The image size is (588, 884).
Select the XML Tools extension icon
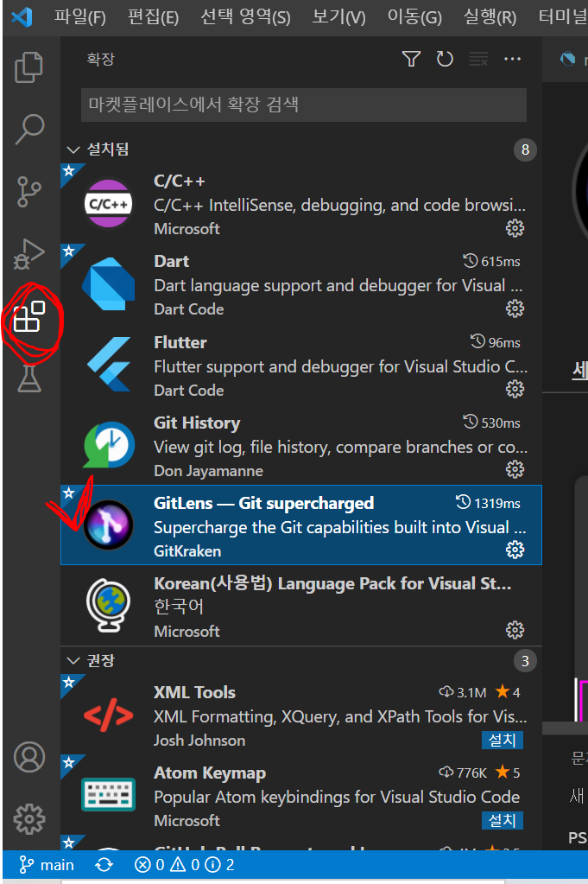point(109,715)
